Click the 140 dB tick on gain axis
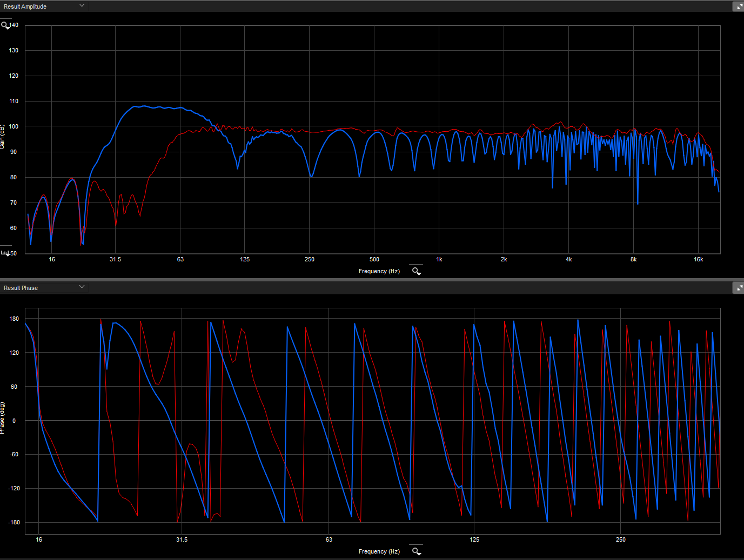The height and width of the screenshot is (560, 744). pyautogui.click(x=14, y=25)
